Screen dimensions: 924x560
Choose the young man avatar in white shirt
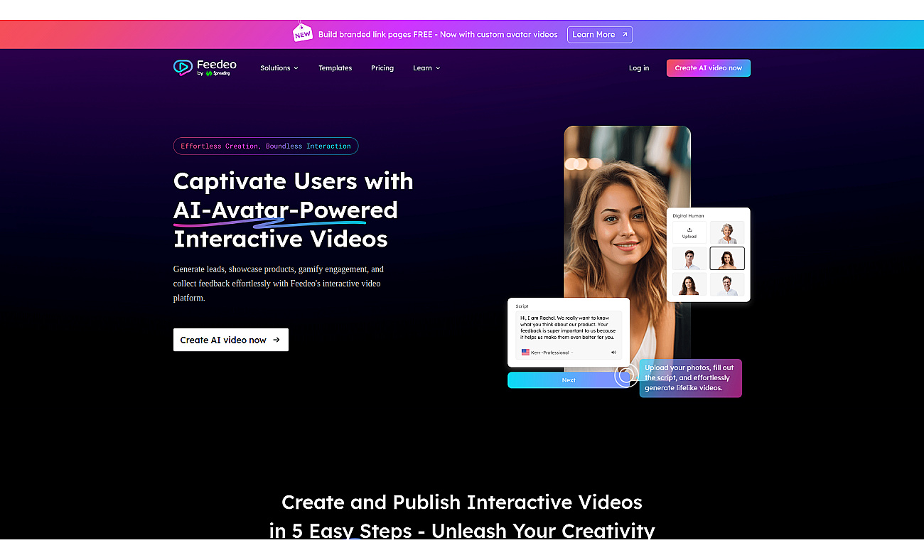pos(689,259)
